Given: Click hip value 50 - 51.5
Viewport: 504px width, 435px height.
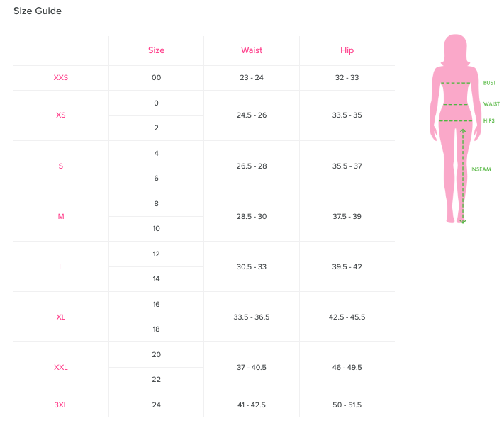Looking at the screenshot, I should [x=347, y=405].
